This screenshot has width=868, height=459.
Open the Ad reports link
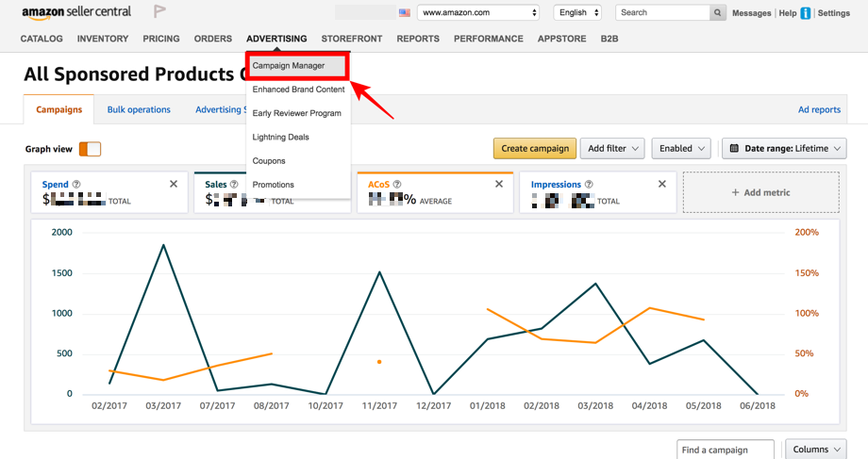(819, 109)
